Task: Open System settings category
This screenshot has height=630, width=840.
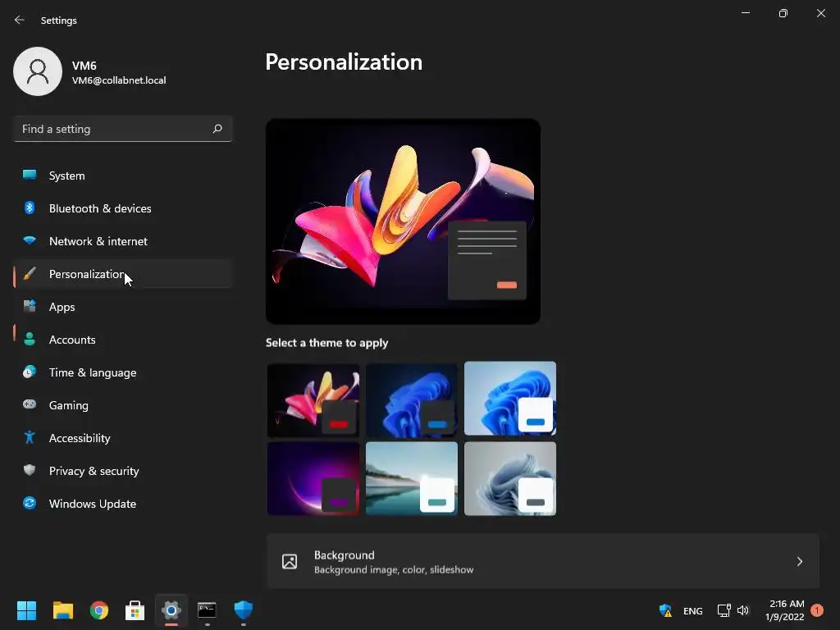Action: tap(123, 176)
